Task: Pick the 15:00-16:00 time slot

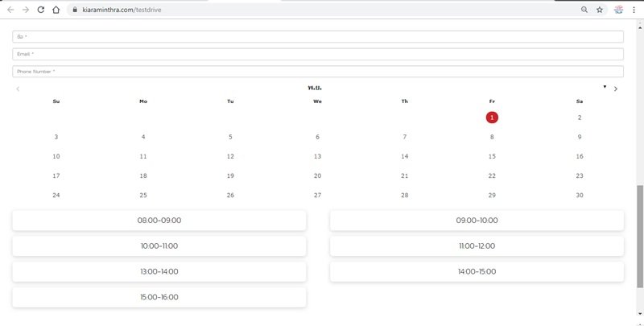Action: point(159,297)
